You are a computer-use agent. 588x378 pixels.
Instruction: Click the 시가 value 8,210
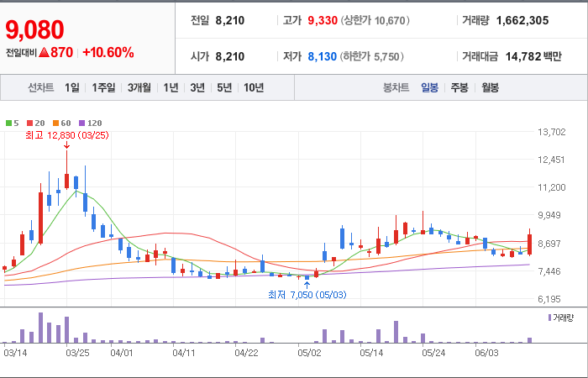tap(230, 56)
